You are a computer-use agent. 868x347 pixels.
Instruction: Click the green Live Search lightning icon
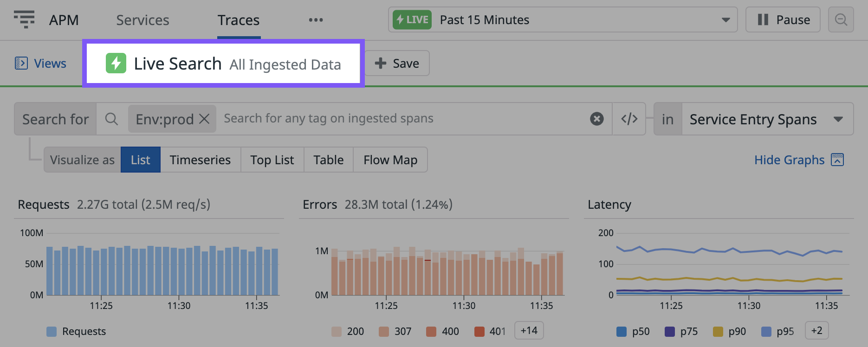116,63
